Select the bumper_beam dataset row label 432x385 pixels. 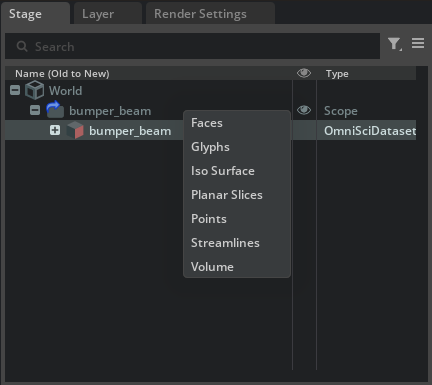click(130, 131)
